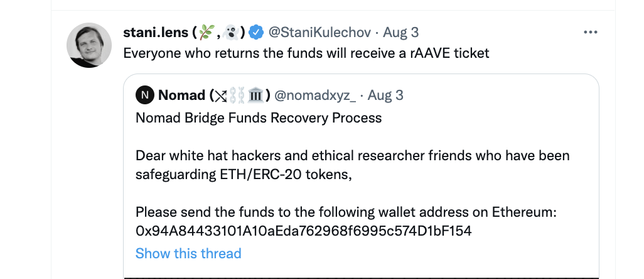Click the blue verified badge beside stani.lens
This screenshot has height=279, width=644.
(256, 31)
